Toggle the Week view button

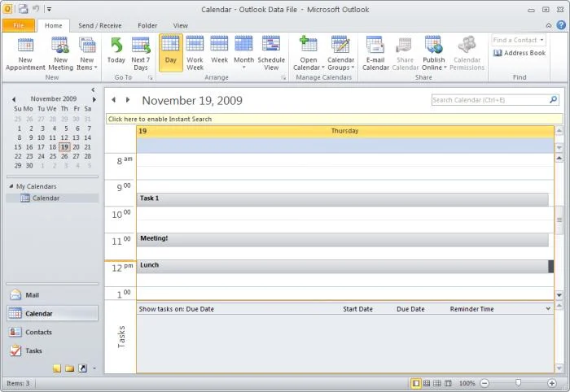point(219,46)
